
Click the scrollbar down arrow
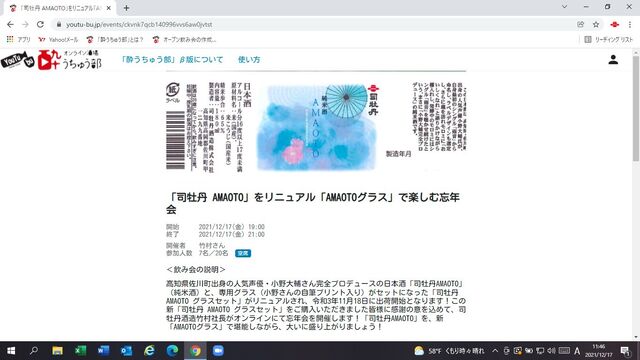[636, 337]
